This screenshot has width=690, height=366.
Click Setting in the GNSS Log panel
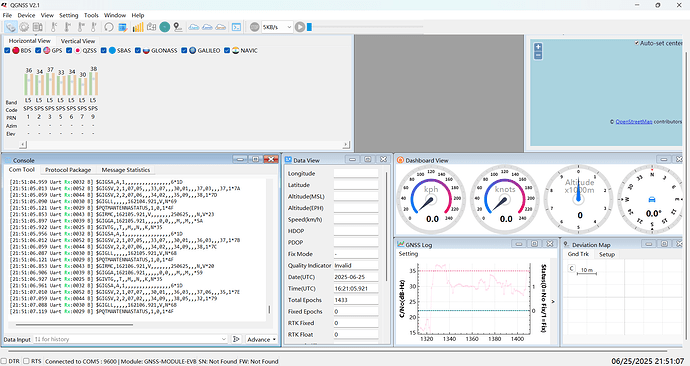(x=408, y=254)
